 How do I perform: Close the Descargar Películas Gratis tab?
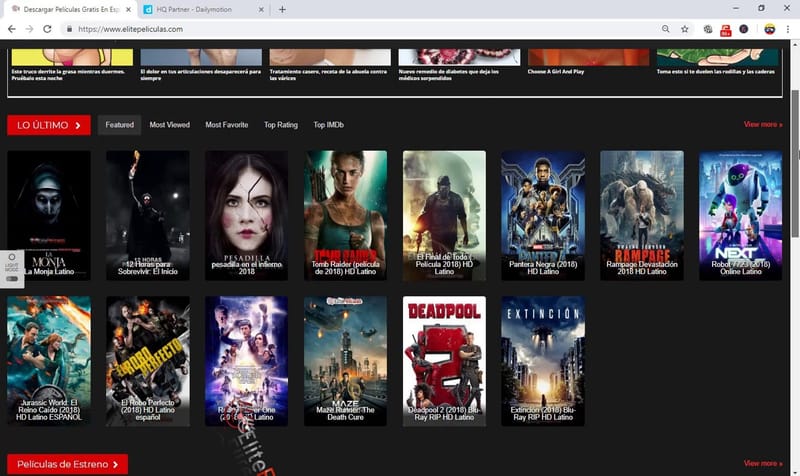pyautogui.click(x=128, y=9)
